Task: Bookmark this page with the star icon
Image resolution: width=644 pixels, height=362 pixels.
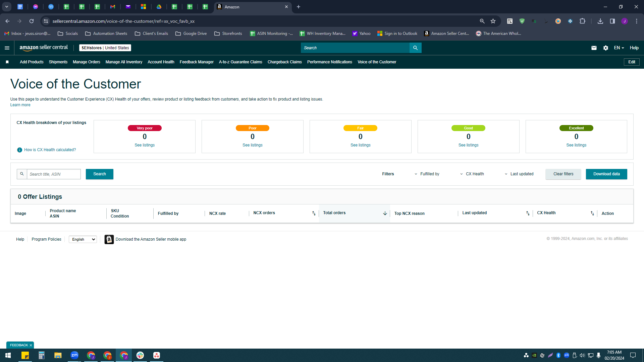Action: (x=493, y=21)
